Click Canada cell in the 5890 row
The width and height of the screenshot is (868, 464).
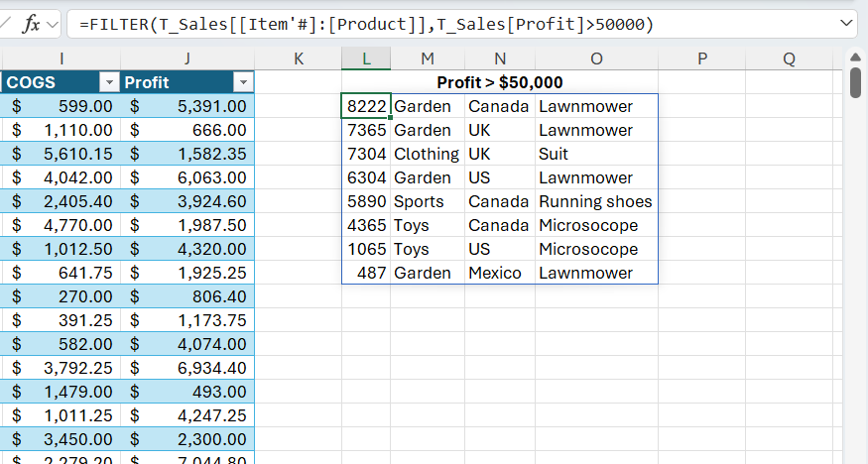500,201
